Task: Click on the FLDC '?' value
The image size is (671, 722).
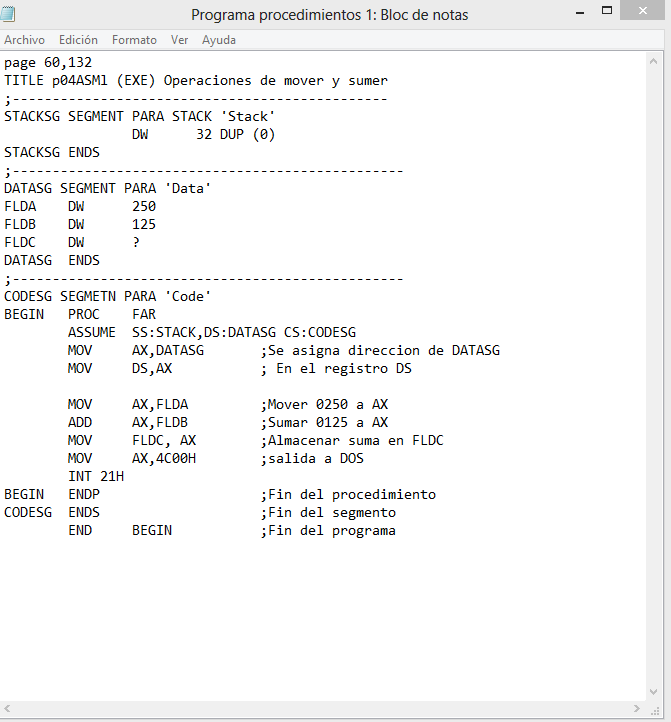Action: [136, 242]
